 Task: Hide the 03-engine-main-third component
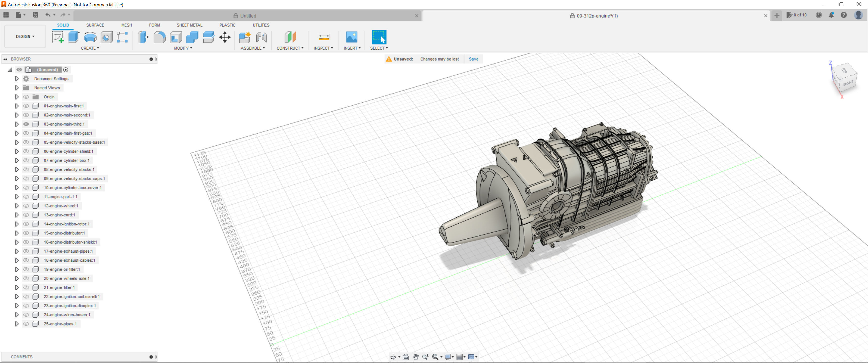[26, 124]
